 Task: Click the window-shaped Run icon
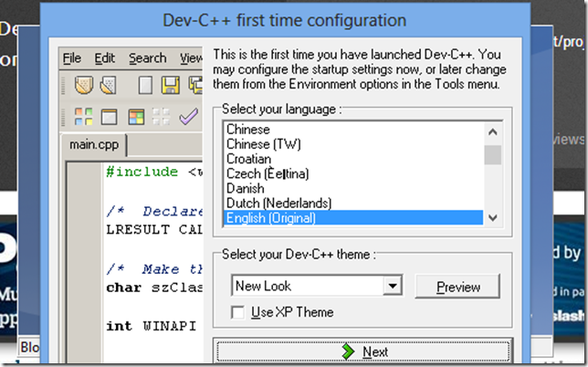tap(110, 117)
